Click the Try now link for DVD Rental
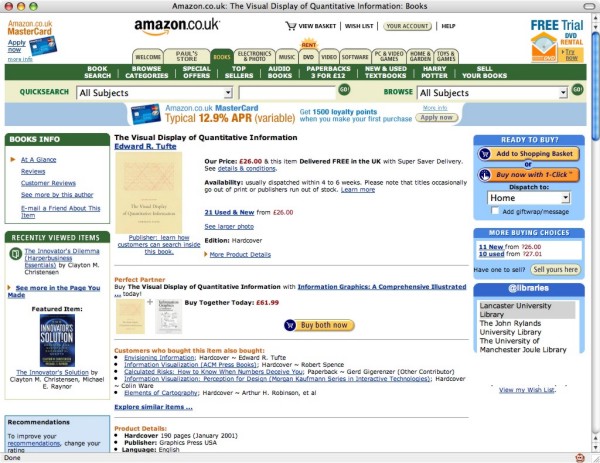This screenshot has height=463, width=600. tap(571, 54)
